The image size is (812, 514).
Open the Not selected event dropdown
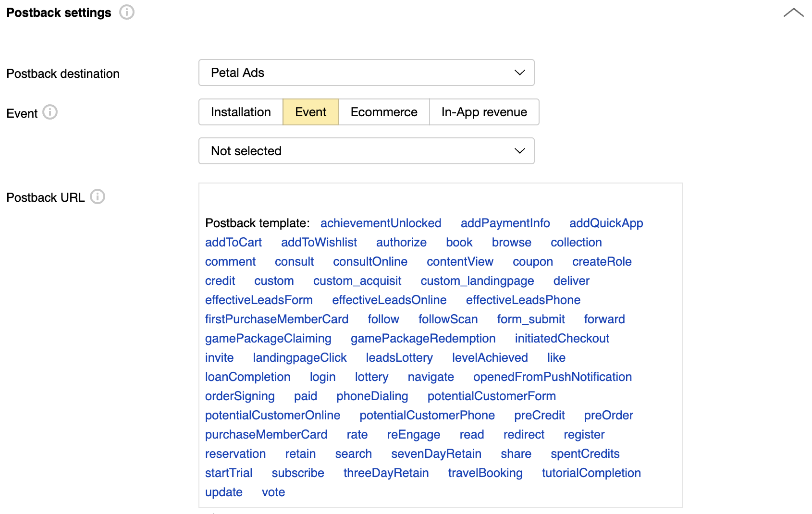tap(367, 151)
